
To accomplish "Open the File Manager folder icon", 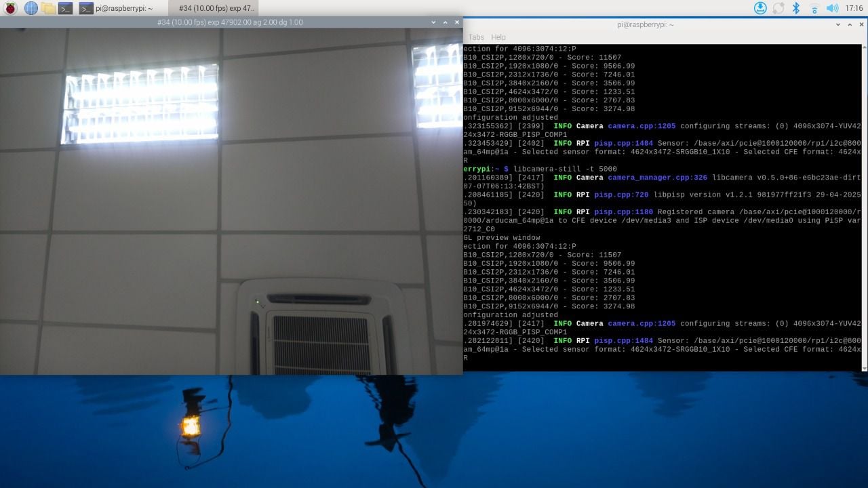I will pyautogui.click(x=48, y=8).
